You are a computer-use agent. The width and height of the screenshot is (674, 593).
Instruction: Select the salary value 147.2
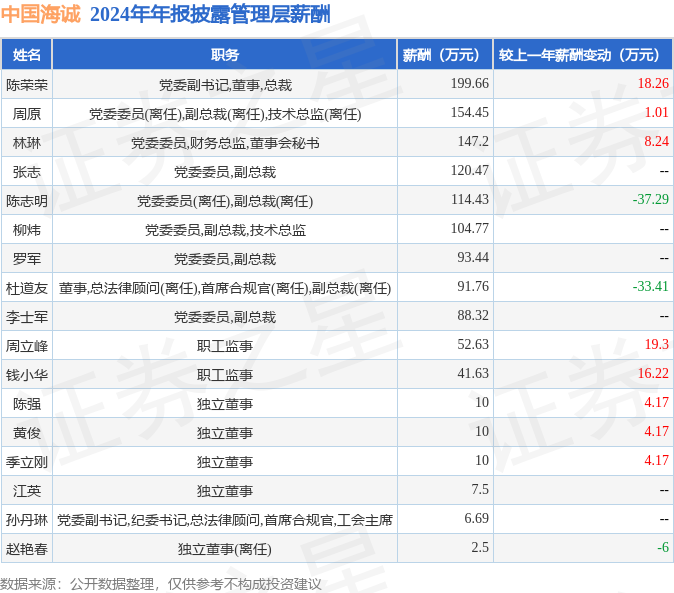[473, 141]
